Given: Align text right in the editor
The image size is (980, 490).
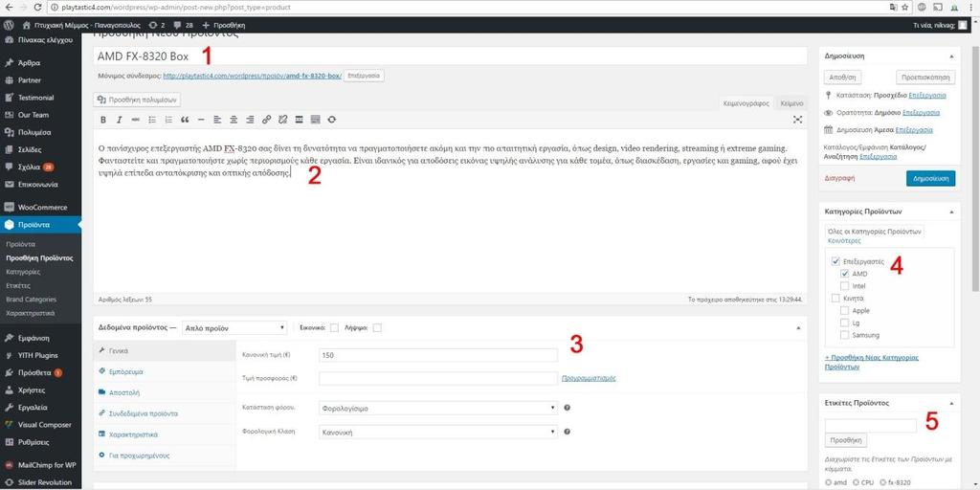Looking at the screenshot, I should click(250, 120).
